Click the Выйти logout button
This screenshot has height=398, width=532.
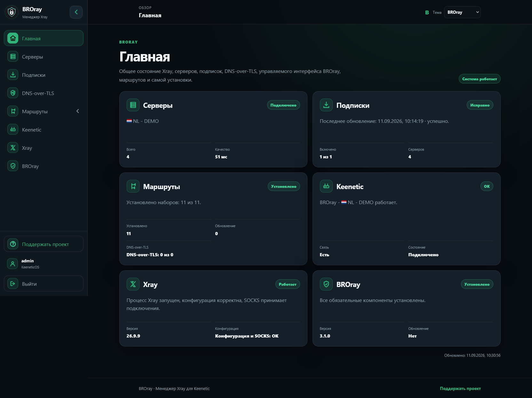tap(44, 283)
